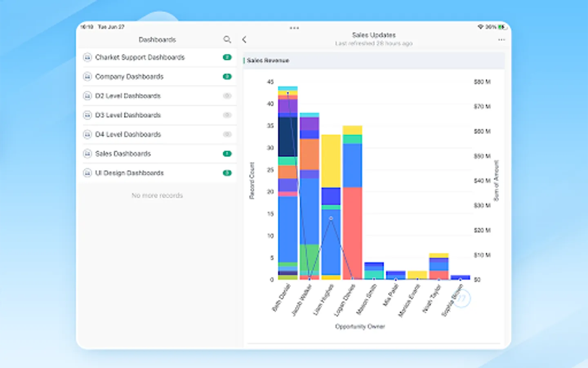The image size is (588, 368).
Task: Click the date Tue Jun 27 in status bar
Action: pos(111,27)
